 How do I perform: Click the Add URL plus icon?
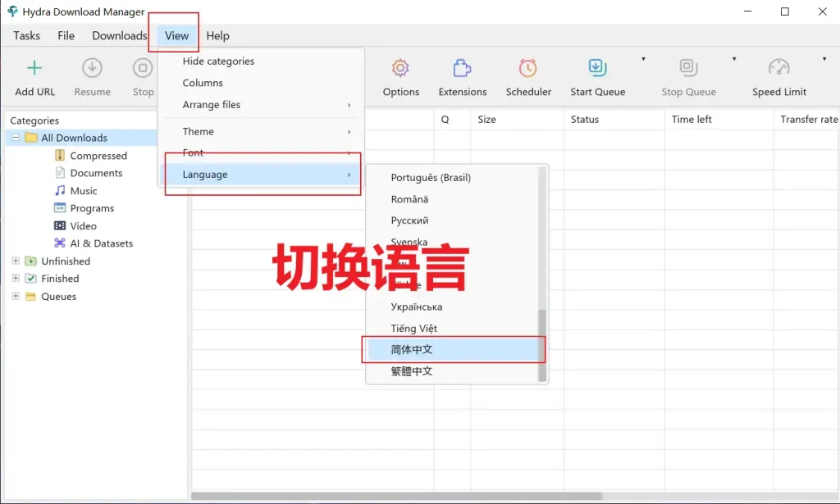coord(34,68)
